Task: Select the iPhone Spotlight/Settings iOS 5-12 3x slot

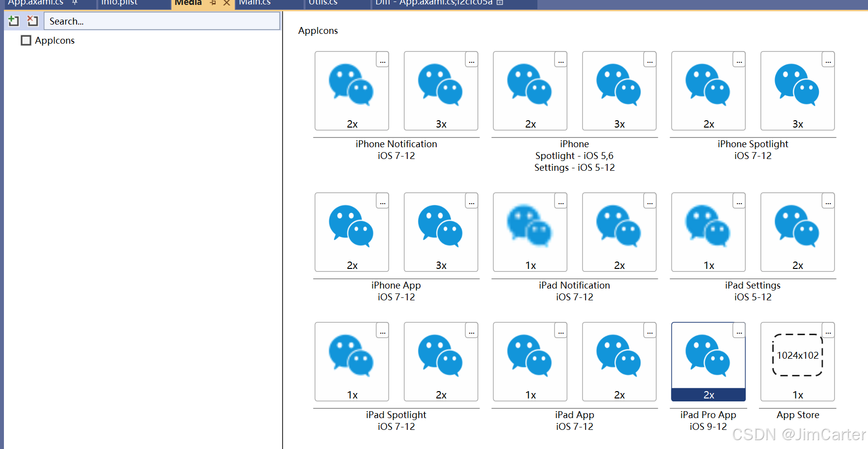Action: point(619,91)
